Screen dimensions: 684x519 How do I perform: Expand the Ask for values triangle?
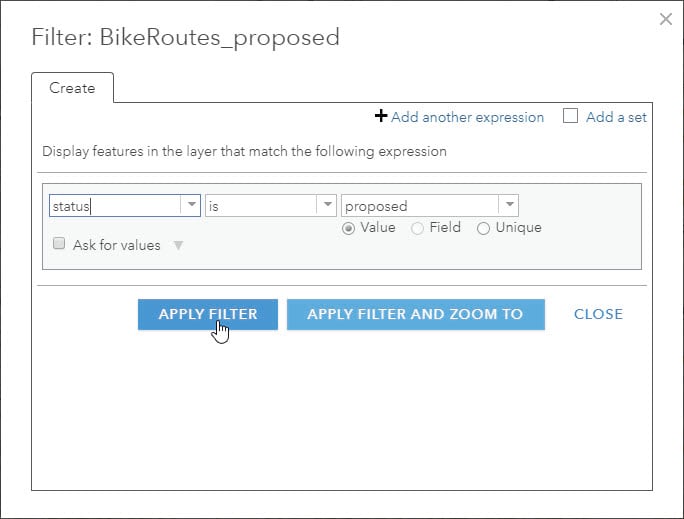178,246
